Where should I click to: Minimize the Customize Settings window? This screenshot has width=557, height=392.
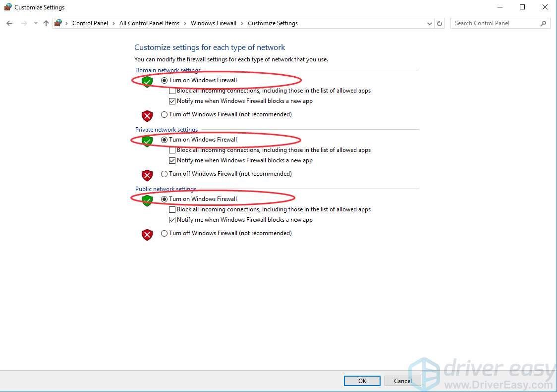[500, 7]
